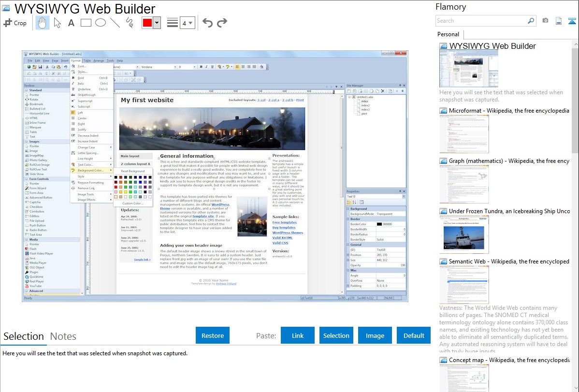The height and width of the screenshot is (392, 579).
Task: Choose the arrow pointer tool
Action: (57, 23)
